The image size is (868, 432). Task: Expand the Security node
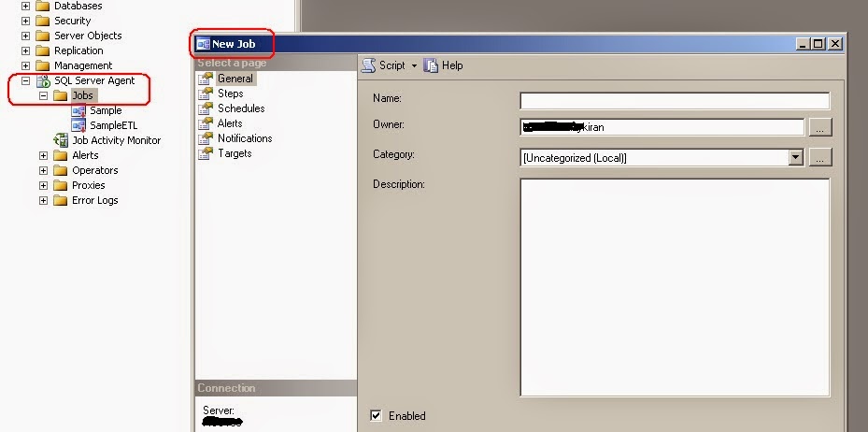click(x=25, y=22)
